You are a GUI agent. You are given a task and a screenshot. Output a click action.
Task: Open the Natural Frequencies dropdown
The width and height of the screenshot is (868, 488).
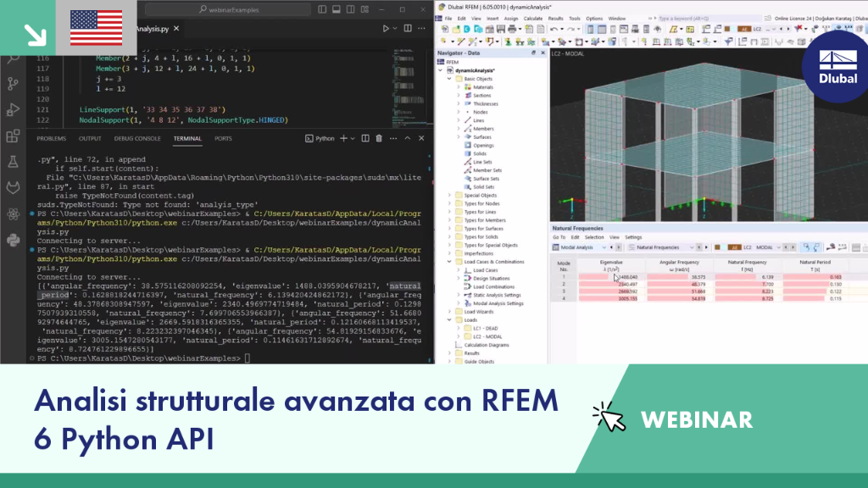coord(661,247)
